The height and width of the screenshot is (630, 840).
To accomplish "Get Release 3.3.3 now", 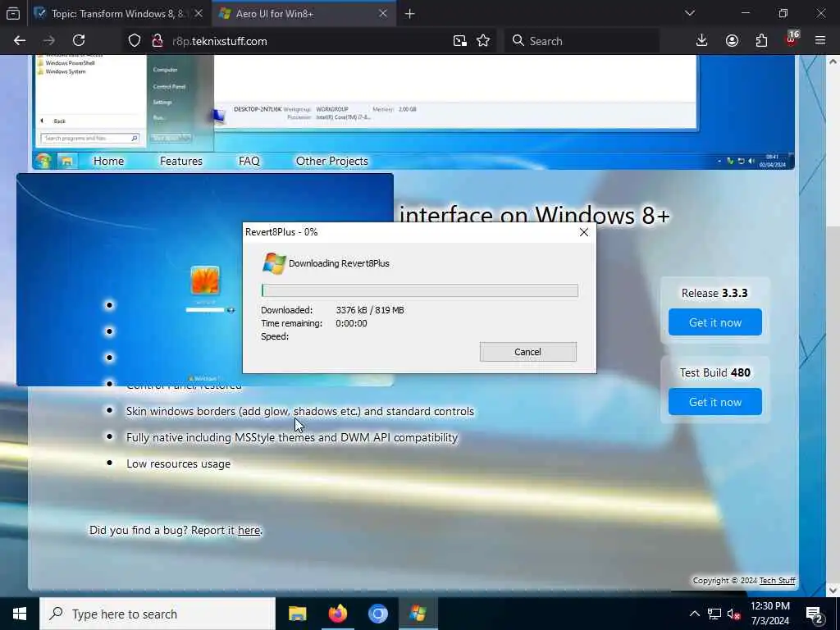I will pyautogui.click(x=715, y=322).
